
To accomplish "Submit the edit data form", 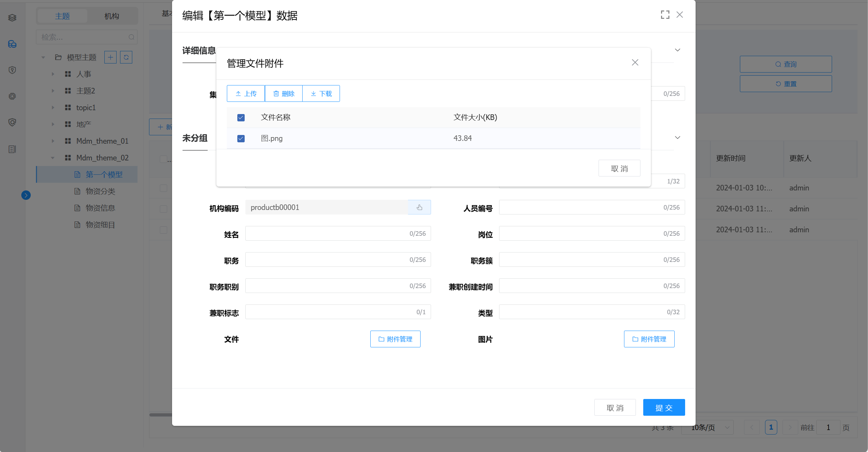I will tap(664, 408).
